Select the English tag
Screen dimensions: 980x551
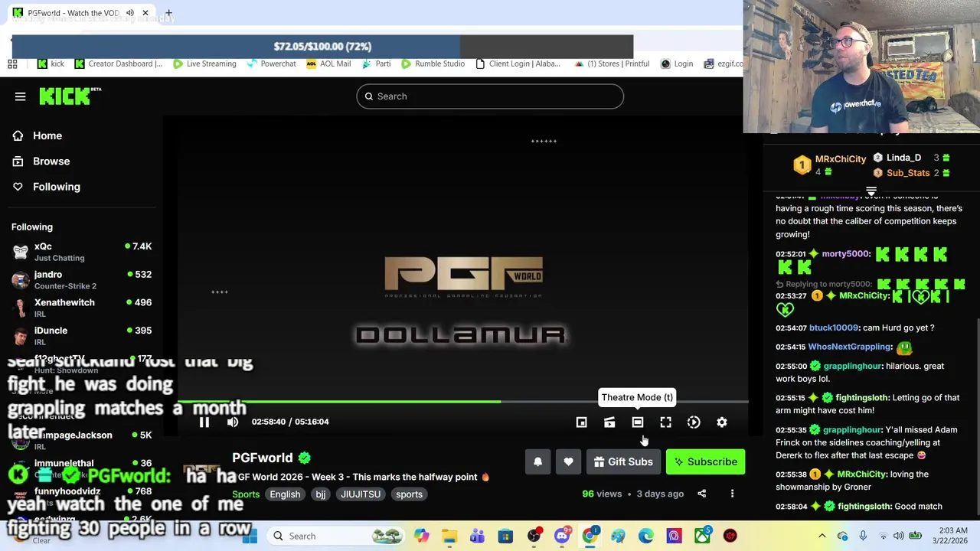(x=285, y=494)
